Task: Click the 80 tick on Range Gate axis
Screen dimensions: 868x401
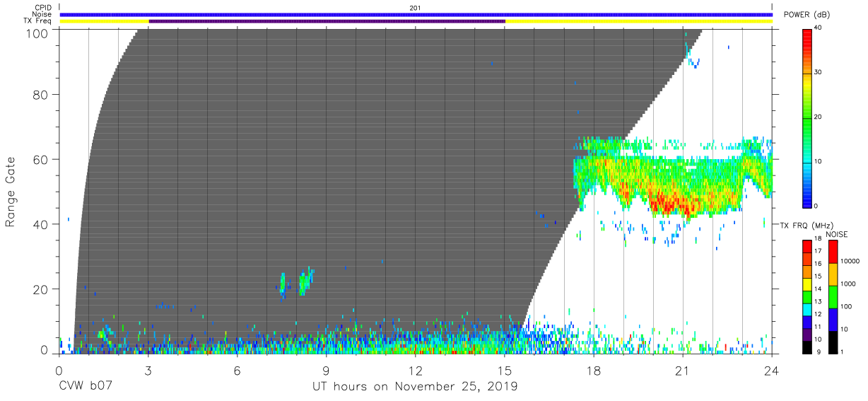Action: (x=41, y=95)
